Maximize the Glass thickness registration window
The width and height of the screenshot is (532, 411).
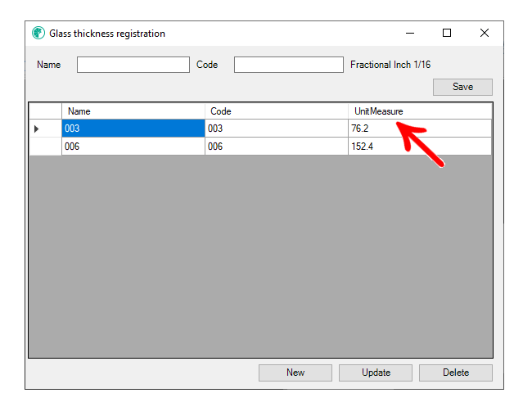click(x=447, y=33)
